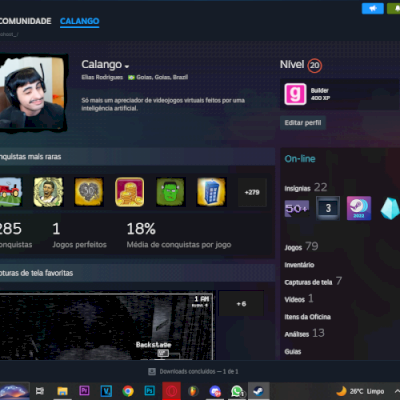Open FL Studio from the taskbar
The image size is (400, 400).
click(193, 391)
